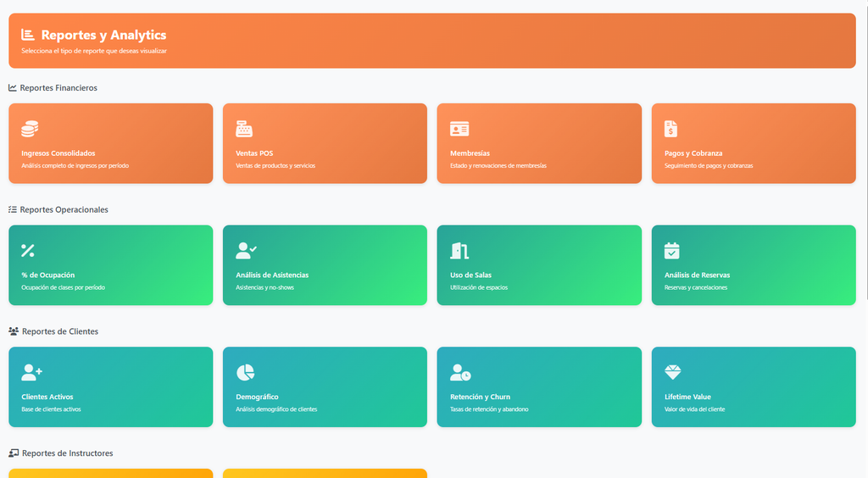Click the ID card icon on Membresías

point(459,129)
